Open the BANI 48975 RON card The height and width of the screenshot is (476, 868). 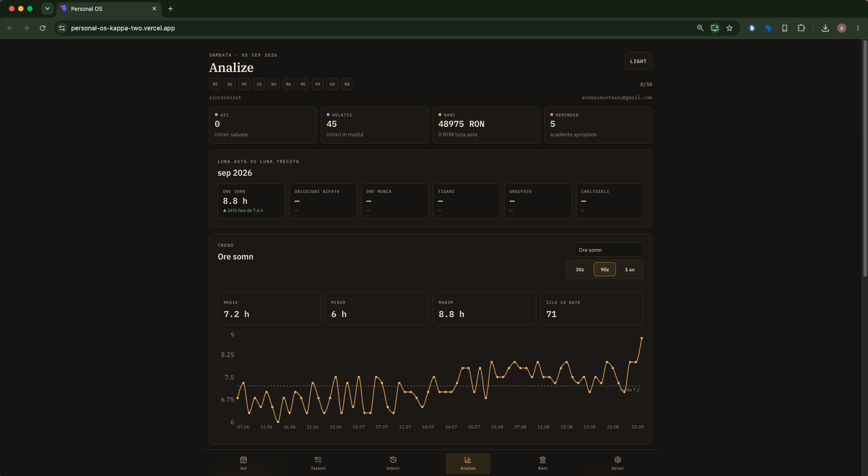[x=486, y=125]
